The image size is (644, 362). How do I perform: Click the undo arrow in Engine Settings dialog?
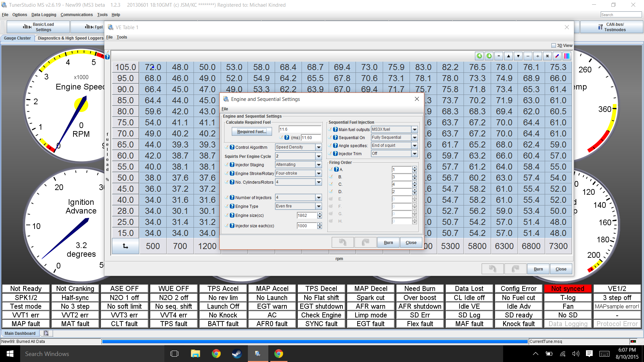pyautogui.click(x=342, y=242)
